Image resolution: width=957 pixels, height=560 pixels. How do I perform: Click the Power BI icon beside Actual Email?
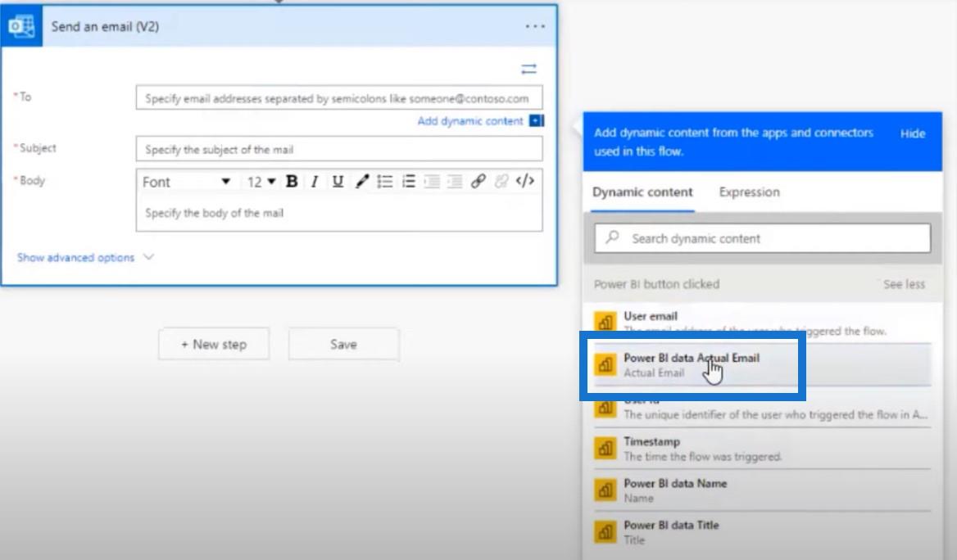[x=605, y=365]
